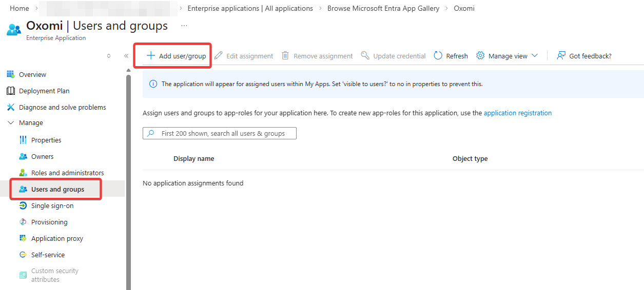Click the users & groups search field
The image size is (644, 290).
point(220,133)
